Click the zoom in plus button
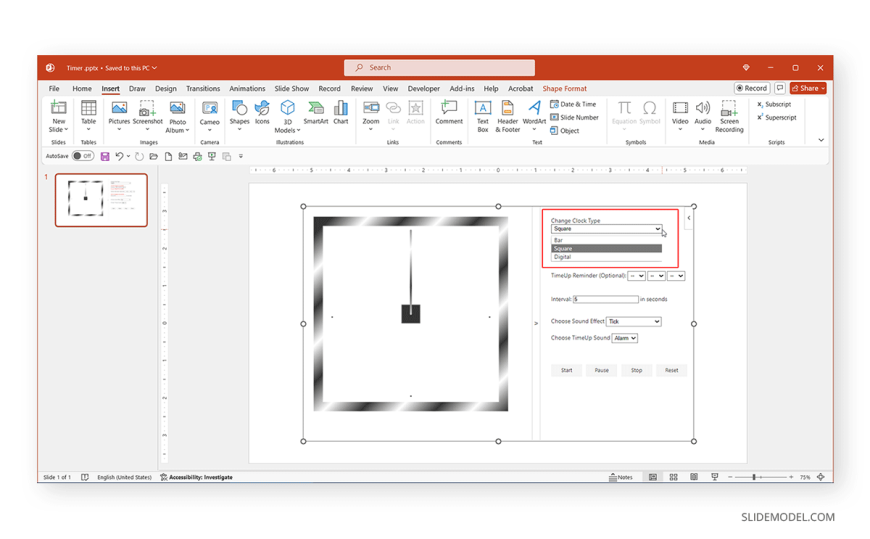870x539 pixels. tap(791, 477)
